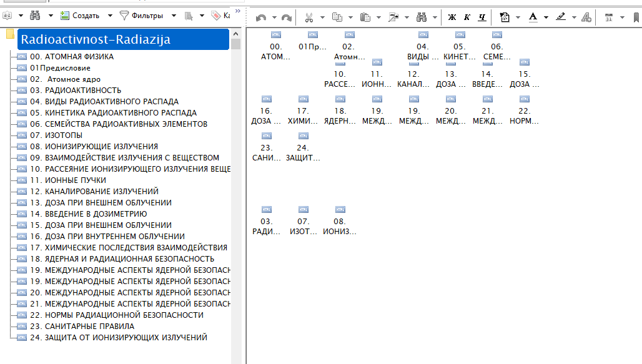Select '07. ИЗОТОПЫ' in the tree
The width and height of the screenshot is (642, 364).
[56, 135]
